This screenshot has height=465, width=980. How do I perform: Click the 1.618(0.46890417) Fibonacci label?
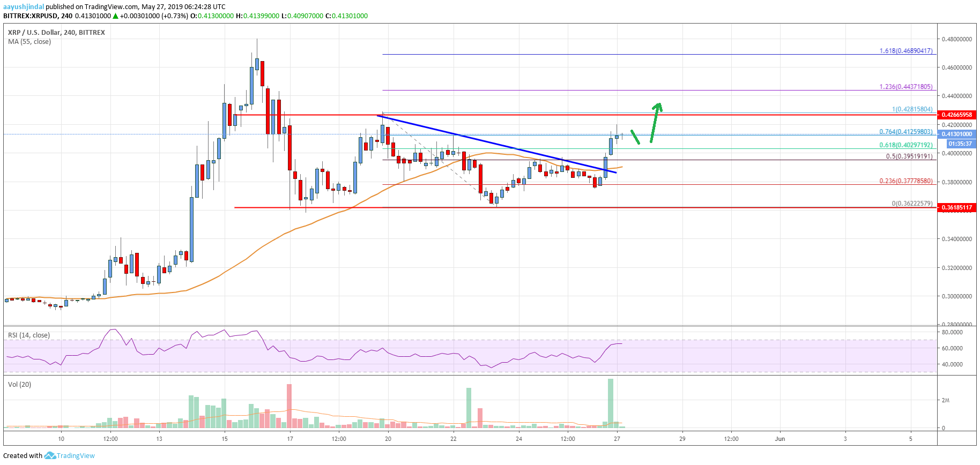tap(906, 51)
